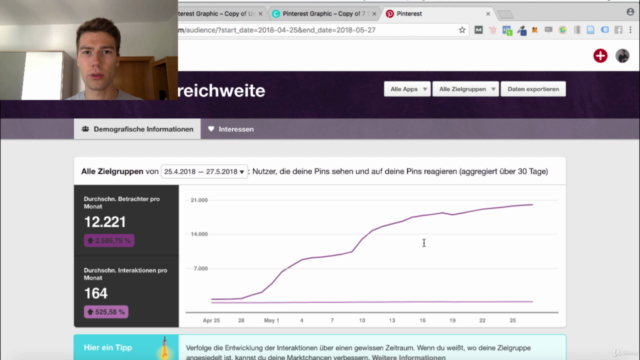The width and height of the screenshot is (640, 360).
Task: Open the blue hammer extension icon
Action: pos(521,30)
